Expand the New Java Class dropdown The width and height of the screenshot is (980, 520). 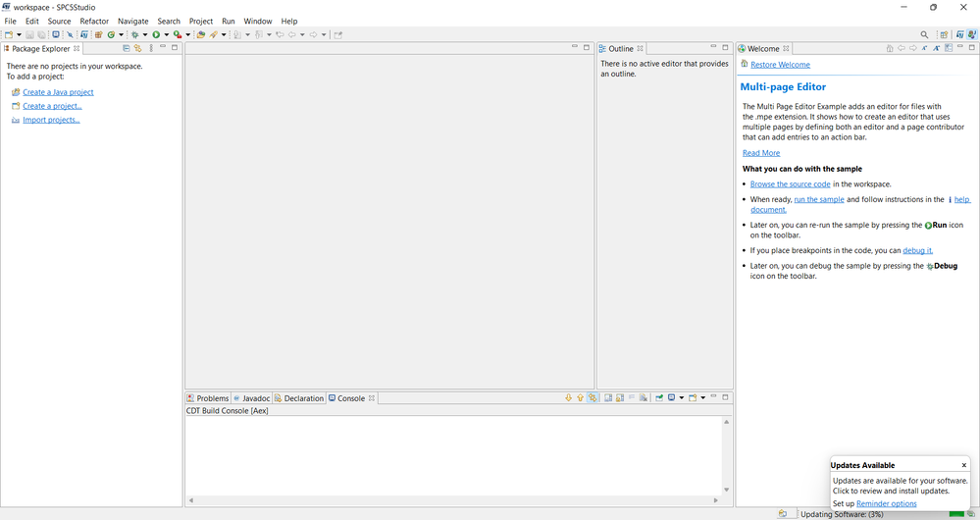pyautogui.click(x=122, y=35)
